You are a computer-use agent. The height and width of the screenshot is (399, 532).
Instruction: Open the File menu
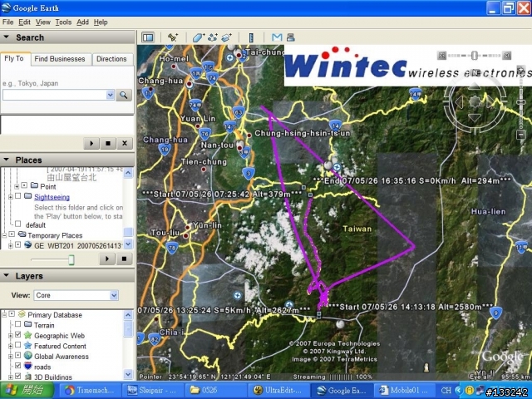tap(7, 22)
